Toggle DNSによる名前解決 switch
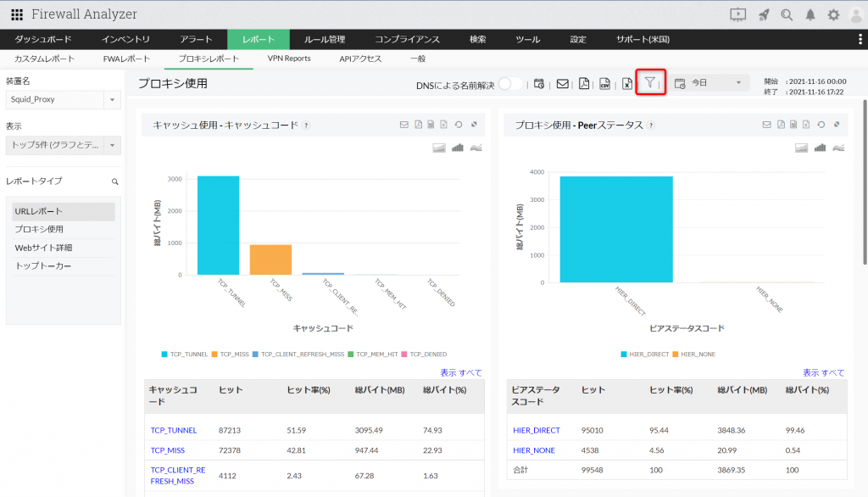Image resolution: width=868 pixels, height=497 pixels. click(509, 84)
